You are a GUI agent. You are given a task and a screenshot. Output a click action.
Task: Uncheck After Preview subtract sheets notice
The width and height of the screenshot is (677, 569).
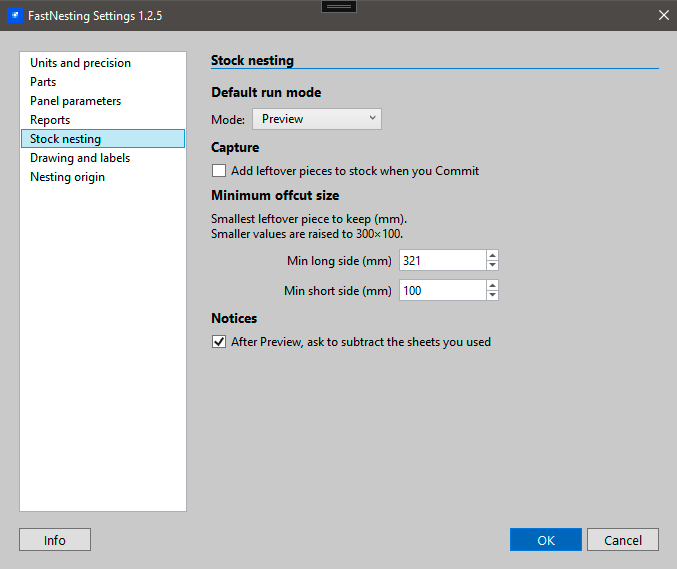pyautogui.click(x=219, y=341)
